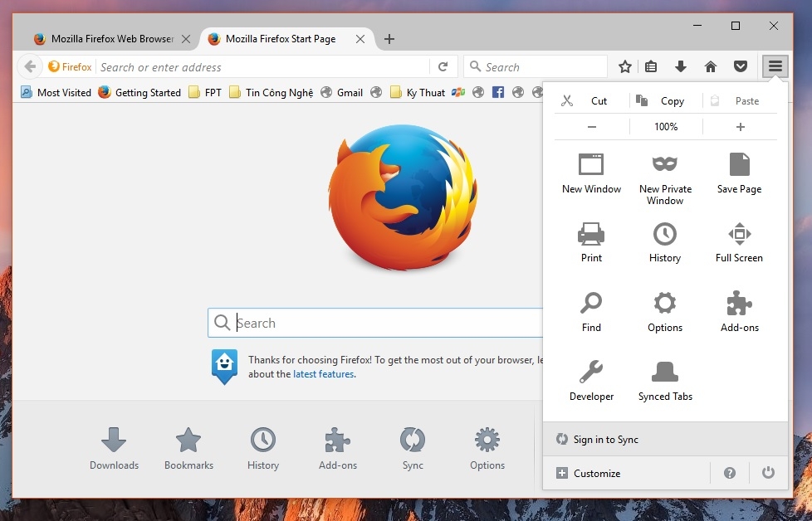
Task: Open the Gmail bookmark
Action: pyautogui.click(x=342, y=93)
